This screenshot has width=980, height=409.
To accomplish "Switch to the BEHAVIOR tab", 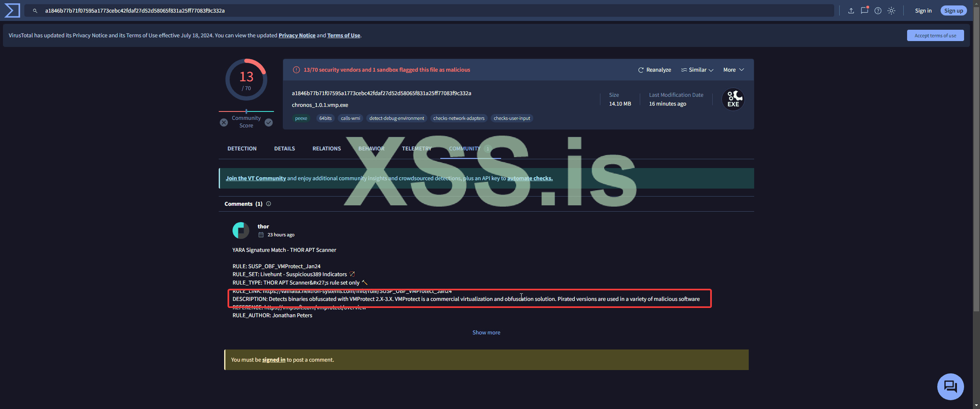I will [371, 149].
